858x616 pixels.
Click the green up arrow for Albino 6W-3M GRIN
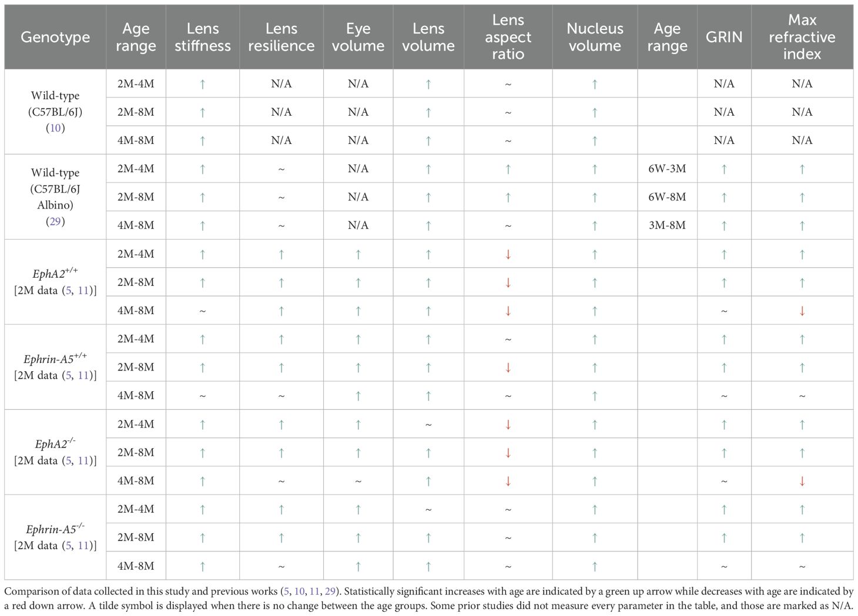tap(724, 169)
